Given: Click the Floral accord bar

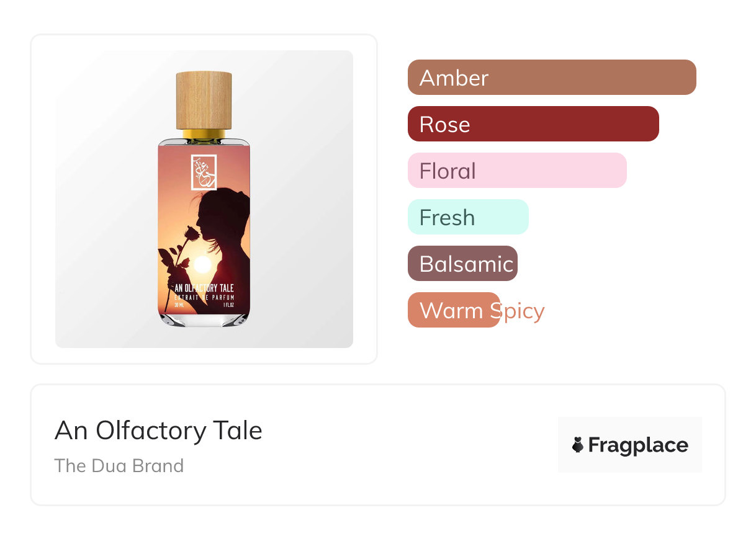Looking at the screenshot, I should [x=517, y=171].
